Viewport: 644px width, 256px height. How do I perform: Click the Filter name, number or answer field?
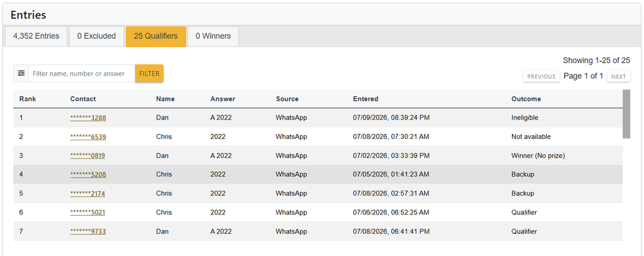[x=82, y=74]
